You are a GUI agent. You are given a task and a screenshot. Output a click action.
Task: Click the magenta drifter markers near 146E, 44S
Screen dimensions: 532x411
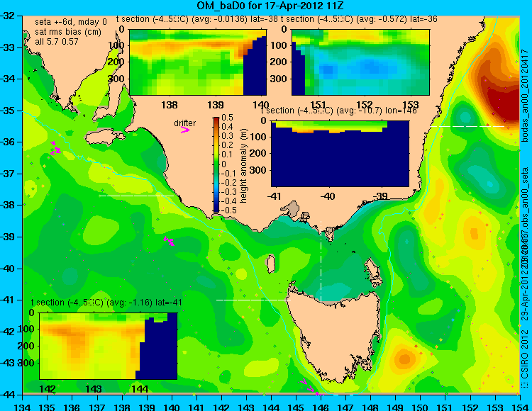tap(311, 388)
